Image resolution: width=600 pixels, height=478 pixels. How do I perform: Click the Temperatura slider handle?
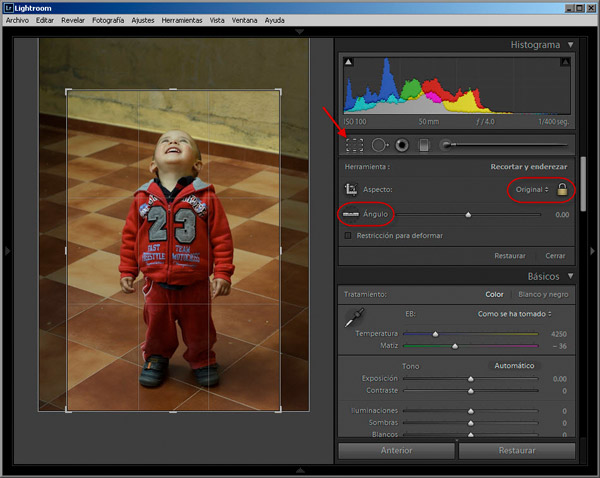pos(435,334)
